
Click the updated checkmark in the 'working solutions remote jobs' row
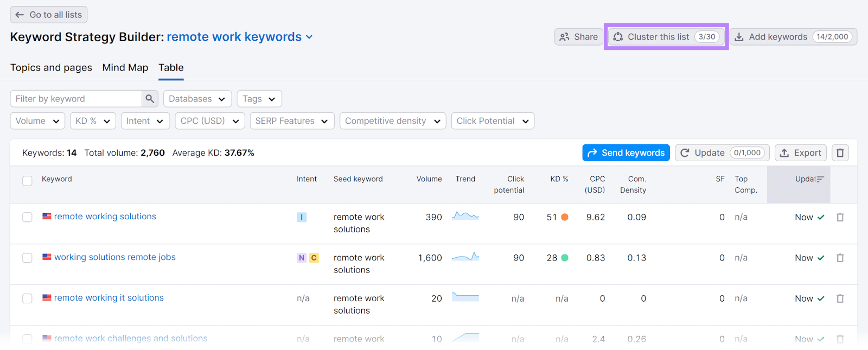821,258
